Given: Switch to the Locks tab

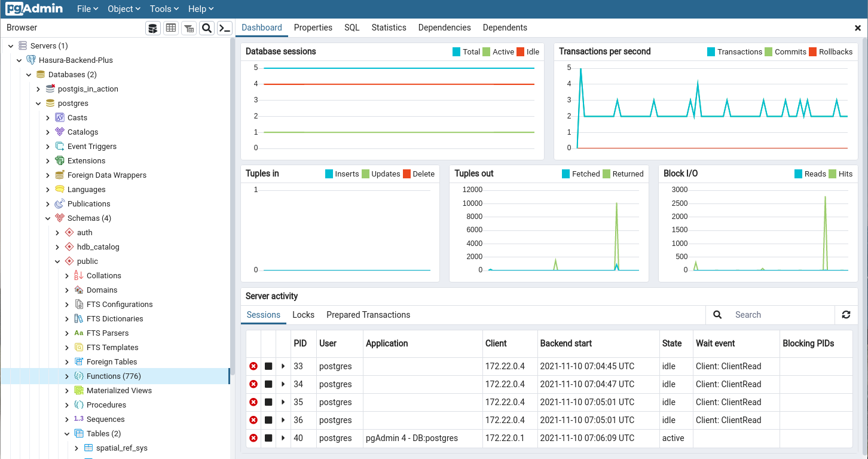Looking at the screenshot, I should pos(303,315).
